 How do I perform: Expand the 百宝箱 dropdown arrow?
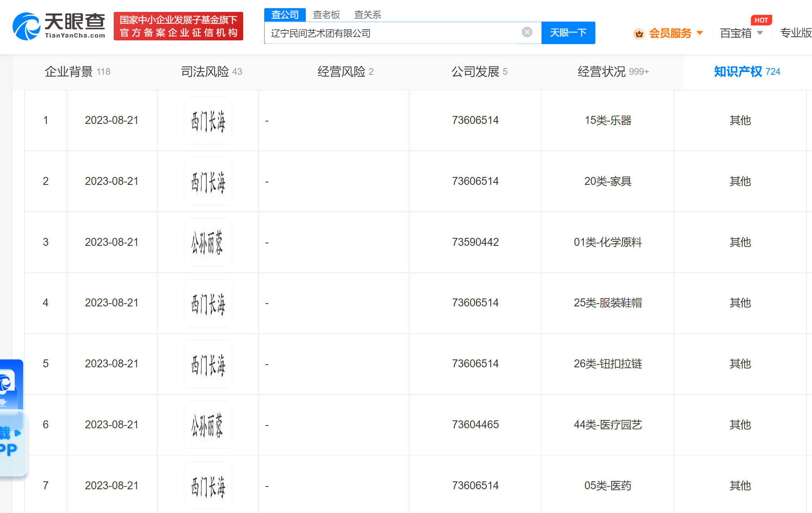click(760, 33)
